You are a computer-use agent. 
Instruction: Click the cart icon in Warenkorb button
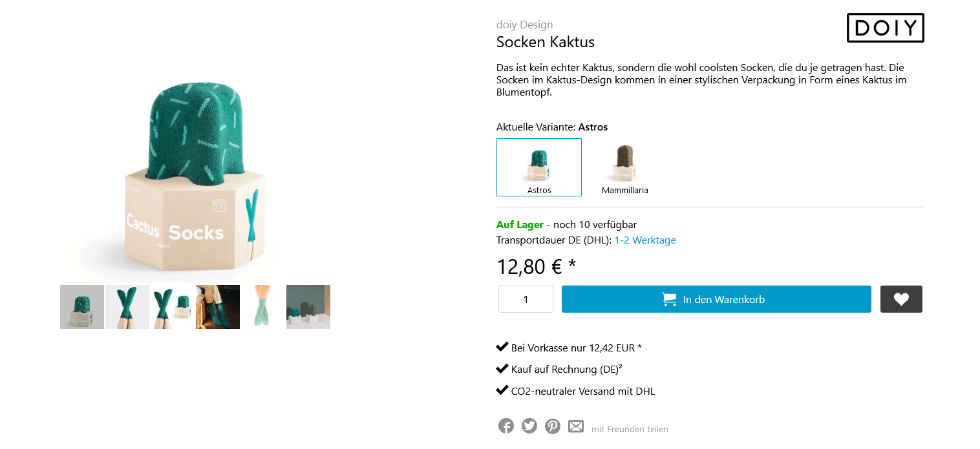[x=670, y=299]
